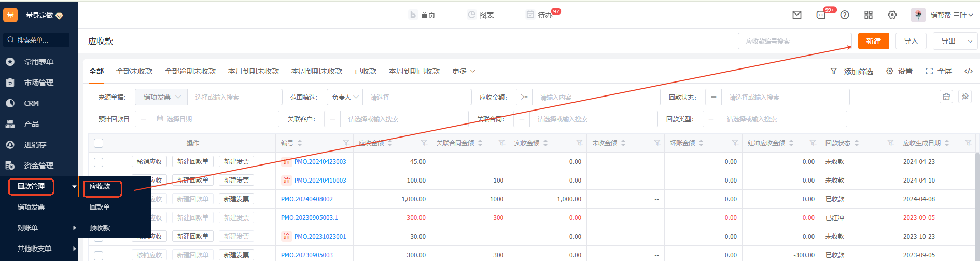Click the sort arrows on 编号 column

(x=300, y=143)
